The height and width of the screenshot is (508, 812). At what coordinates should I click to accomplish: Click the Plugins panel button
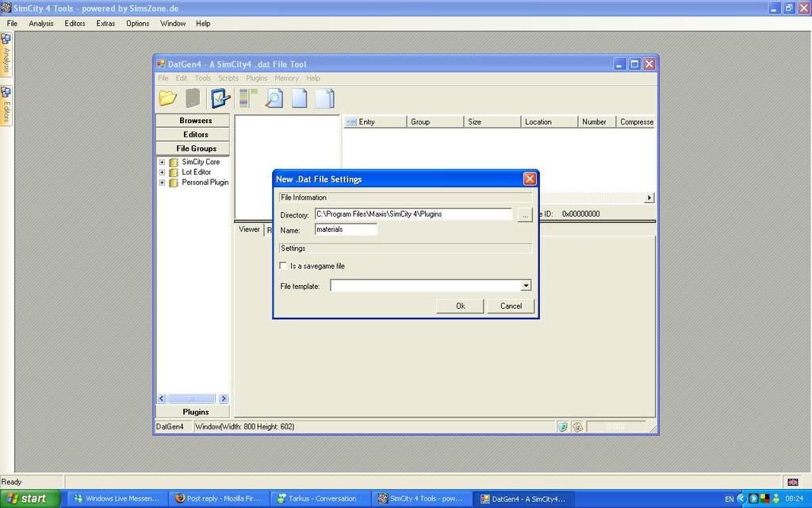pos(193,412)
